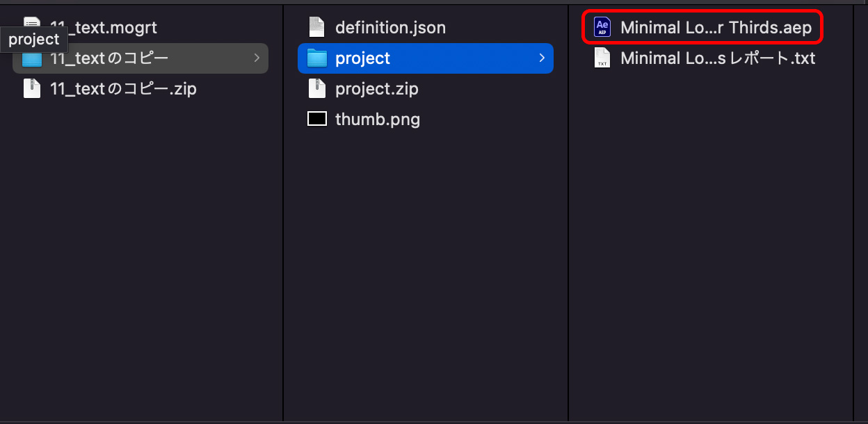Click the thumb.png image thumbnail icon

[x=317, y=119]
